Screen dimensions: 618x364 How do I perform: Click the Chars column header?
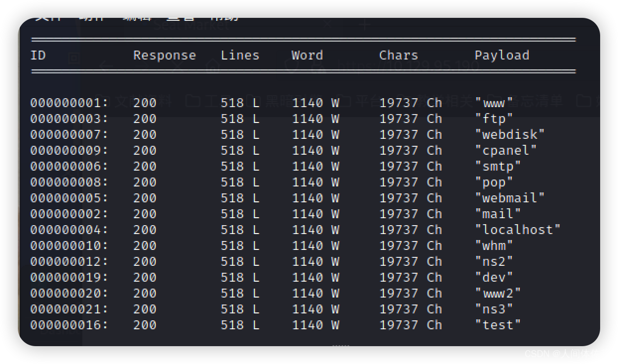[399, 55]
